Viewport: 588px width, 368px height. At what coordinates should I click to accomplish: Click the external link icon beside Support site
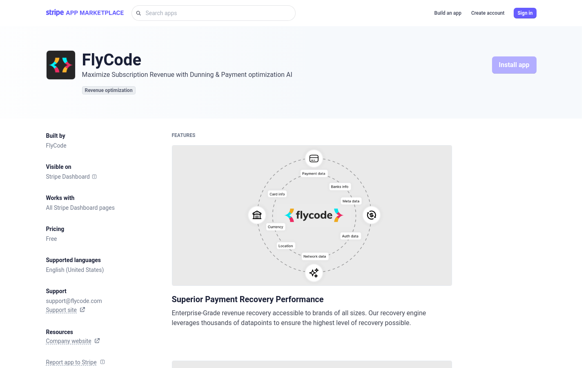tap(82, 310)
